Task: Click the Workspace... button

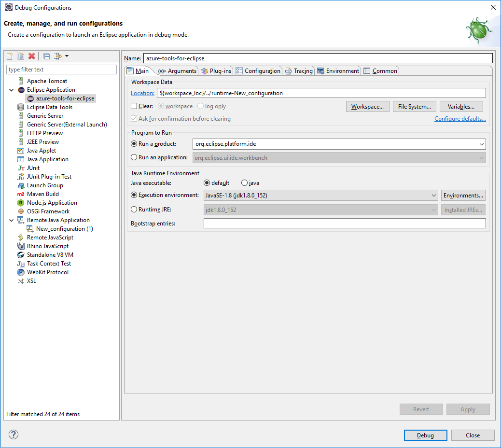Action: tap(367, 107)
